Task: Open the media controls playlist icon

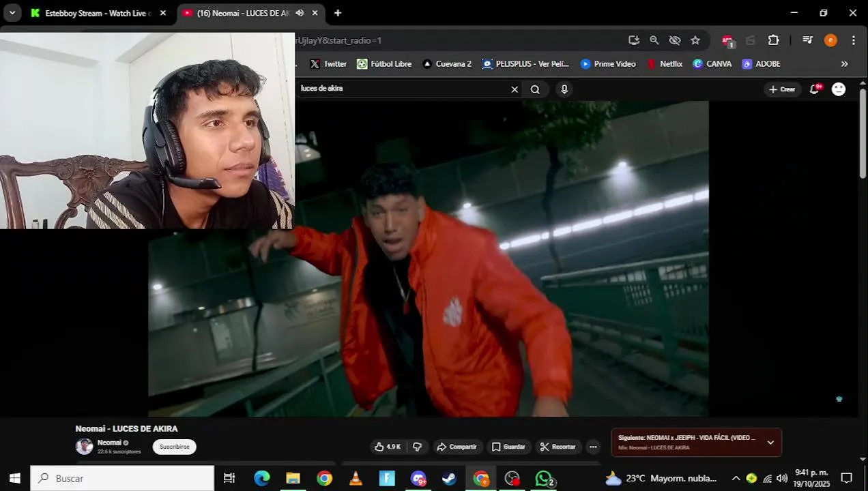Action: pyautogui.click(x=808, y=40)
